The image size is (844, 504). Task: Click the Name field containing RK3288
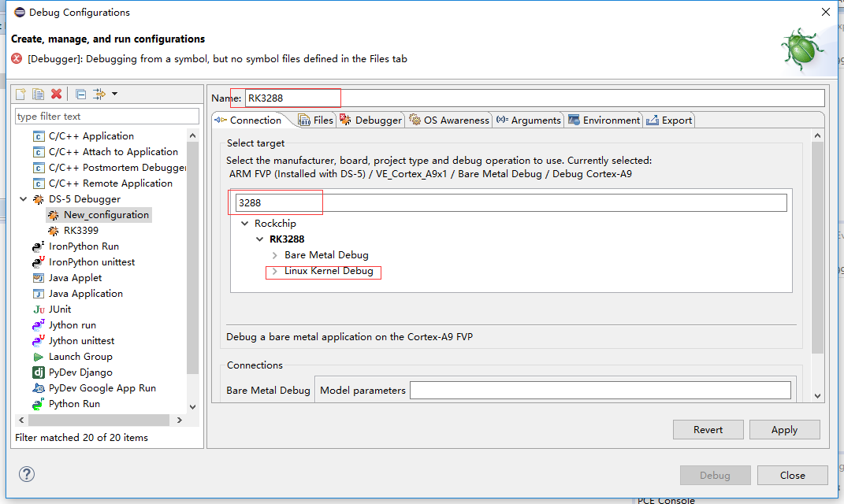[534, 98]
